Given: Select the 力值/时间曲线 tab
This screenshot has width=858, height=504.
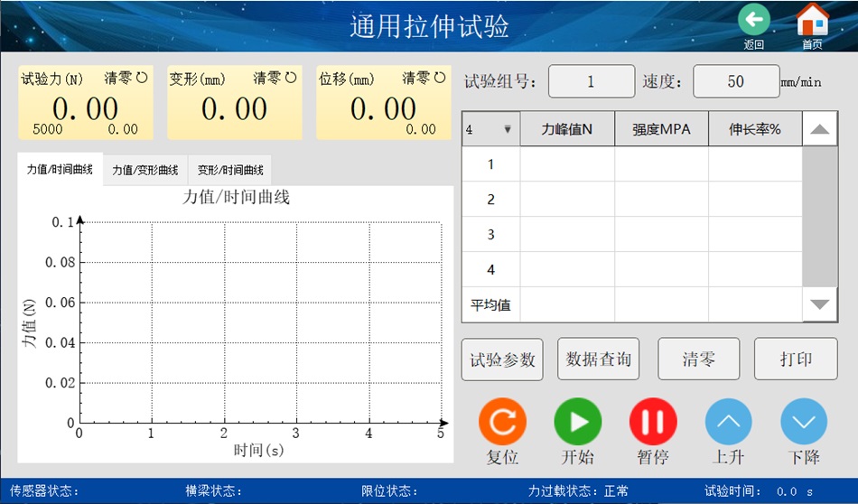Looking at the screenshot, I should 60,170.
